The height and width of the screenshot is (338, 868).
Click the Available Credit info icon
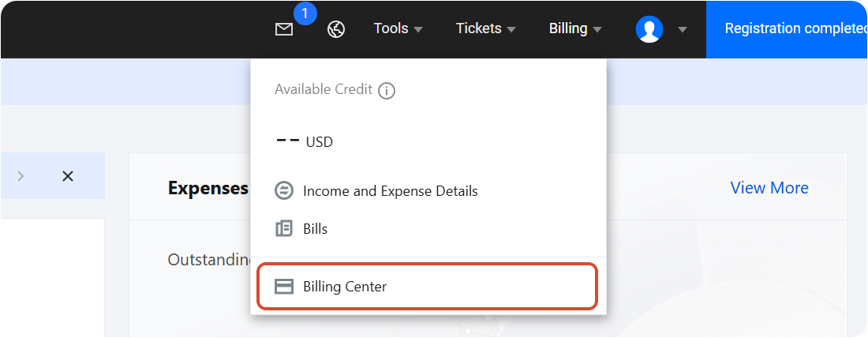click(387, 90)
